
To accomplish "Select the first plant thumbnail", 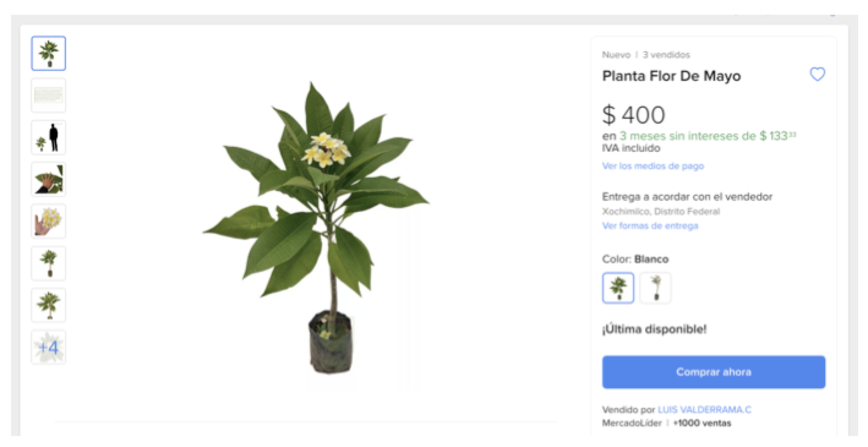I will [48, 53].
